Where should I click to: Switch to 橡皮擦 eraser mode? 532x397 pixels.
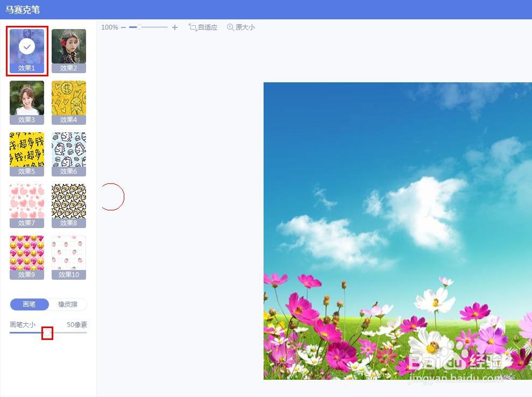click(x=67, y=304)
